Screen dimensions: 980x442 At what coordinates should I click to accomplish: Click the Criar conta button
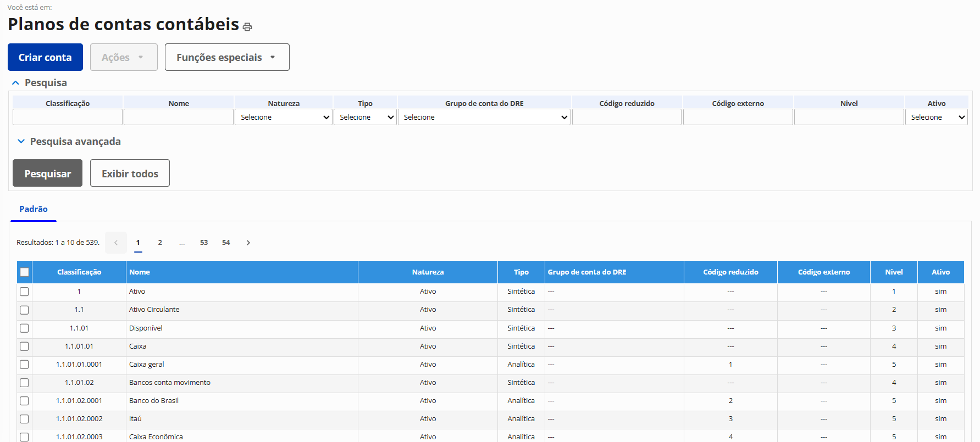pos(45,57)
